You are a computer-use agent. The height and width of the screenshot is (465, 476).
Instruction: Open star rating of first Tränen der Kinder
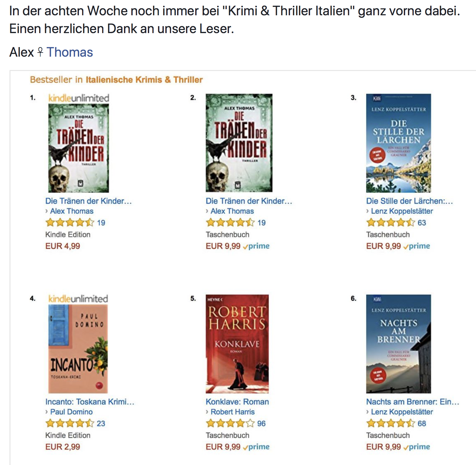coord(70,222)
